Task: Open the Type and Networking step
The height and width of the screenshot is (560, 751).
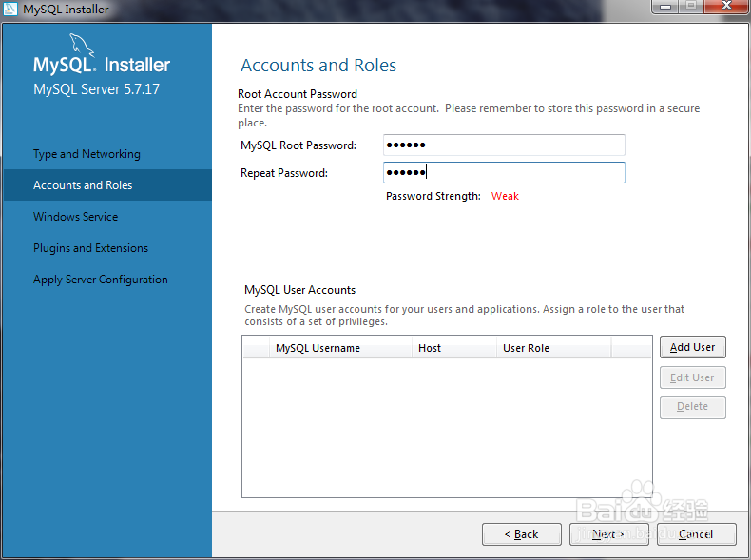Action: (x=87, y=154)
